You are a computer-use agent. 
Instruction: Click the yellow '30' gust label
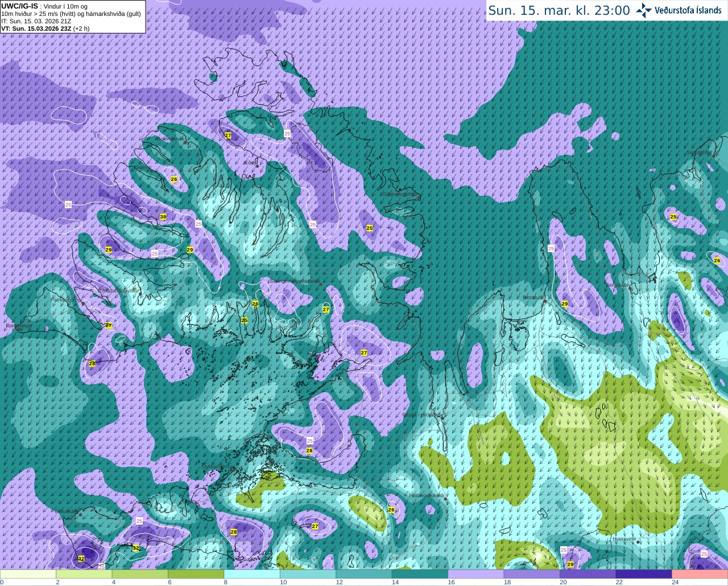coord(163,217)
